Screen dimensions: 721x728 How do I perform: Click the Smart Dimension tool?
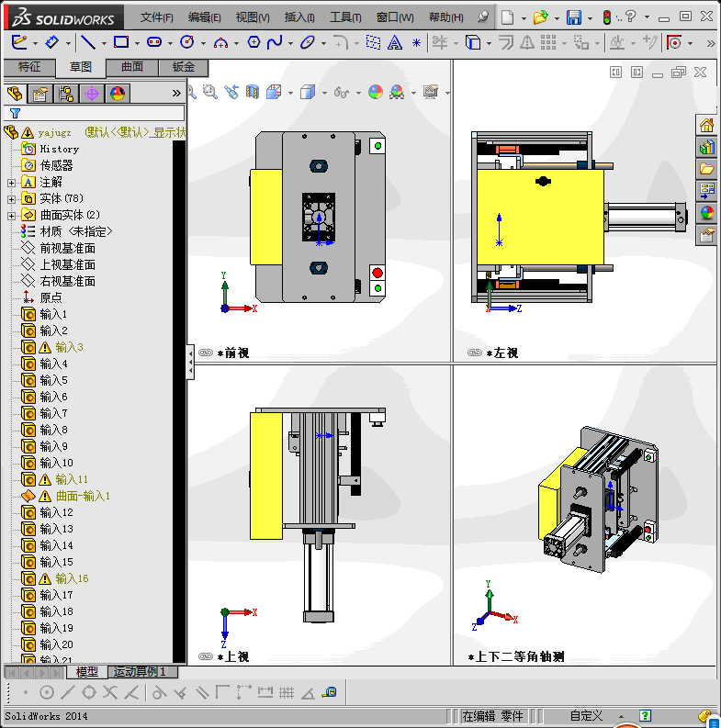(x=51, y=43)
